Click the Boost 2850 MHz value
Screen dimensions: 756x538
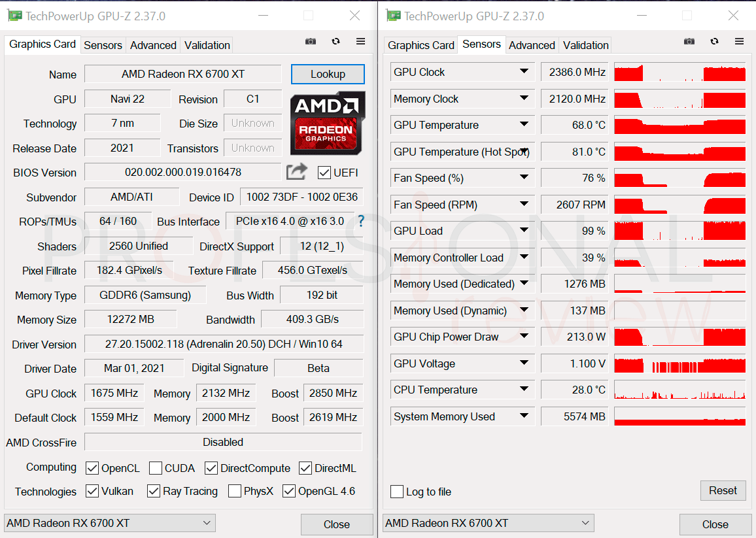pos(333,394)
